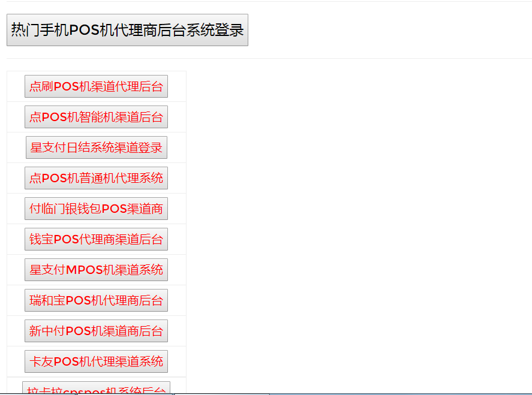The image size is (532, 395).
Task: Select 星支付日结系统渠道登录 button
Action: point(97,147)
